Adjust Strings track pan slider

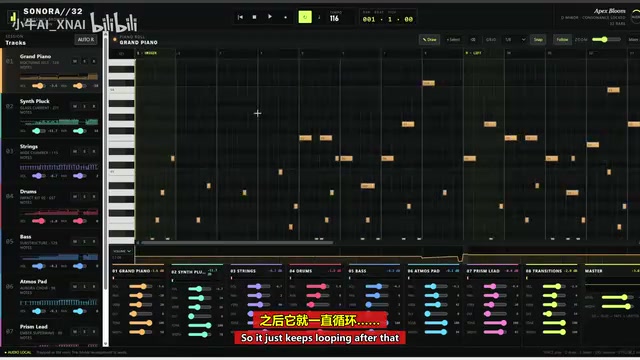click(79, 176)
